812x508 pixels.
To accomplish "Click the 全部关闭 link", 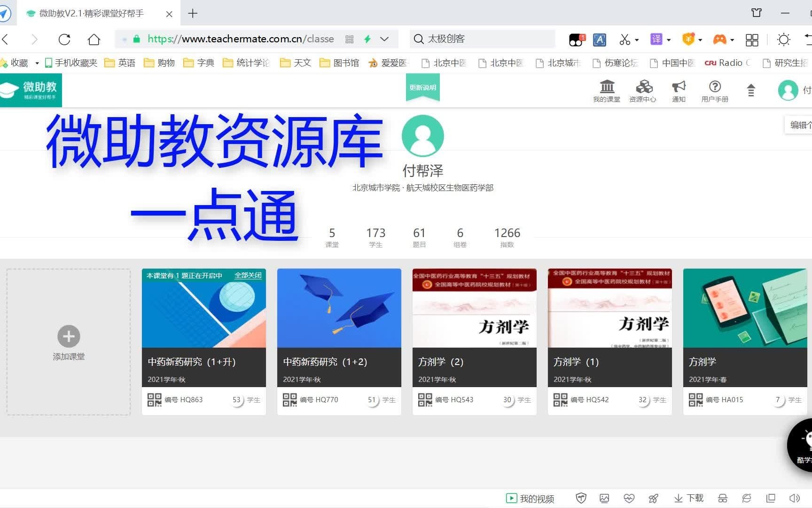I will coord(248,276).
